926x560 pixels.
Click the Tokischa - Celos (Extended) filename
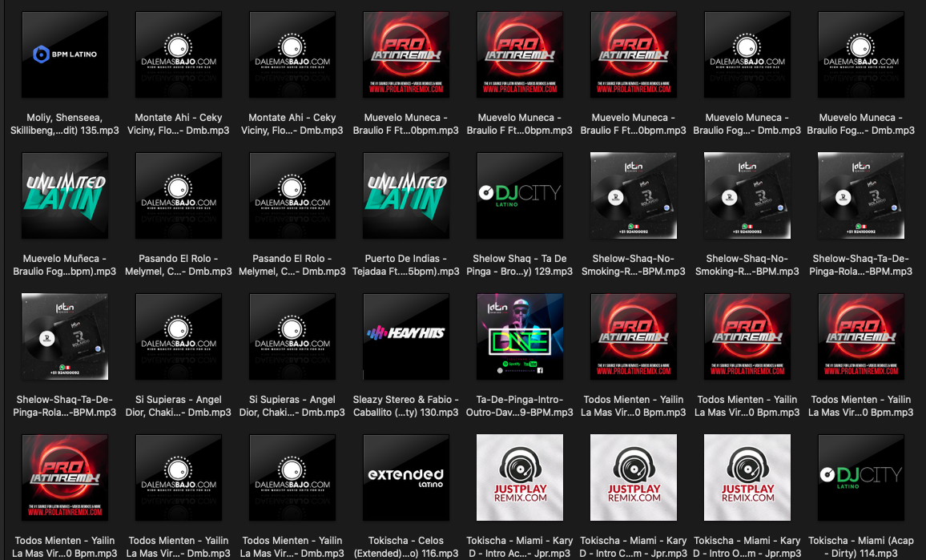[406, 546]
